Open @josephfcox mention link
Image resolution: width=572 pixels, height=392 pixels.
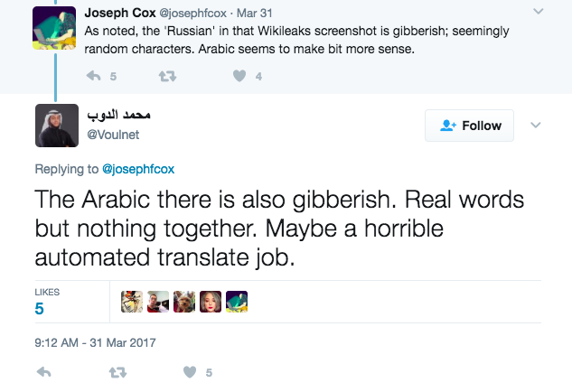(x=137, y=168)
